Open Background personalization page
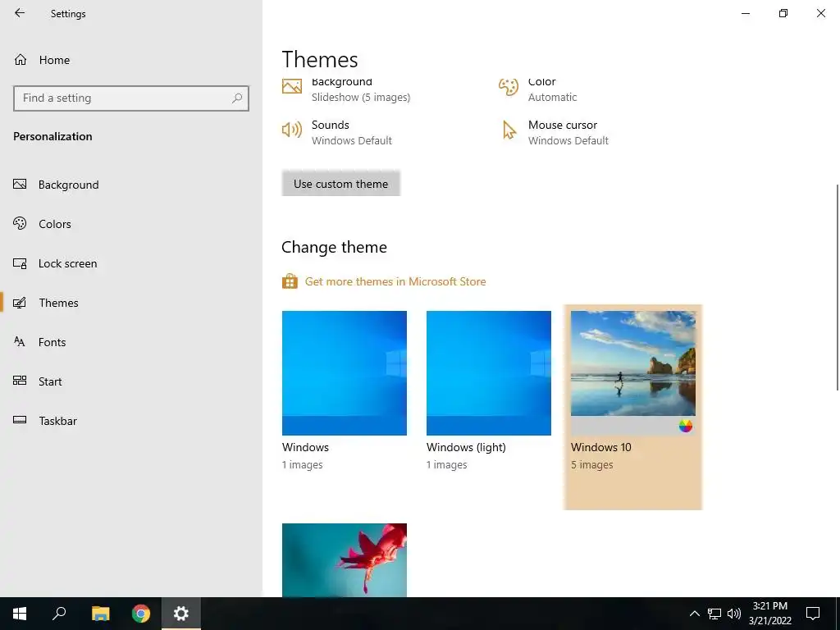Screen dimensions: 840x630 coord(69,185)
